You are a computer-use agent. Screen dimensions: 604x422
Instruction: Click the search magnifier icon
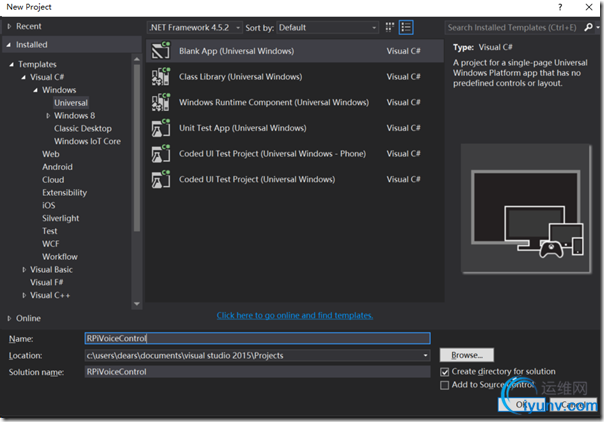(x=588, y=27)
